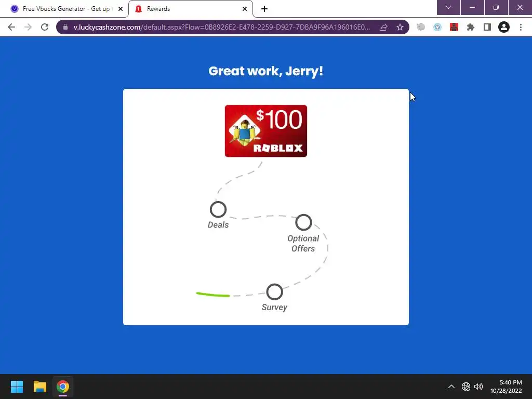Open the volume speaker control
This screenshot has width=532, height=399.
pyautogui.click(x=478, y=387)
